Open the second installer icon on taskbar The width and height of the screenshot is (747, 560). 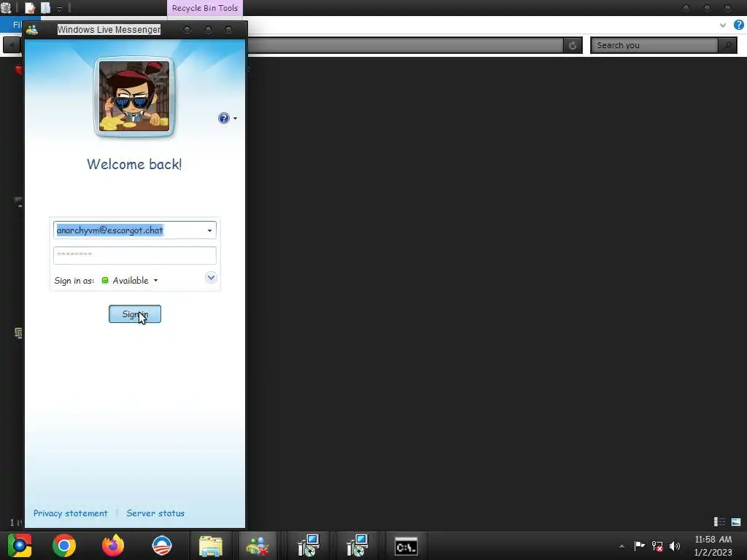click(357, 545)
